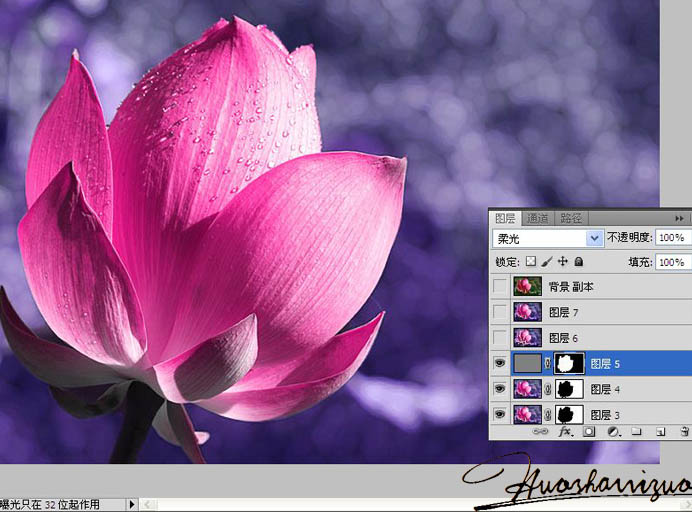Image resolution: width=692 pixels, height=512 pixels.
Task: Switch to the 路径 tab
Action: 570,218
